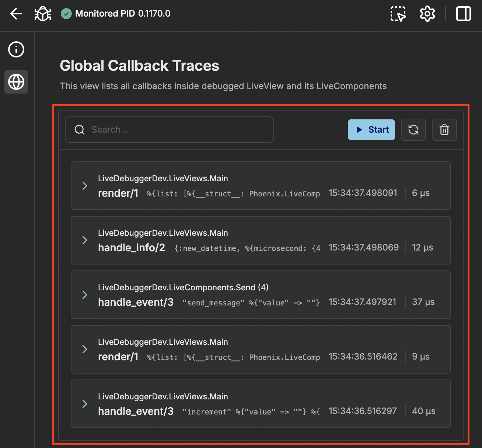Screen dimensions: 482x448
Task: Clear traces with the trash icon
Action: (x=444, y=130)
